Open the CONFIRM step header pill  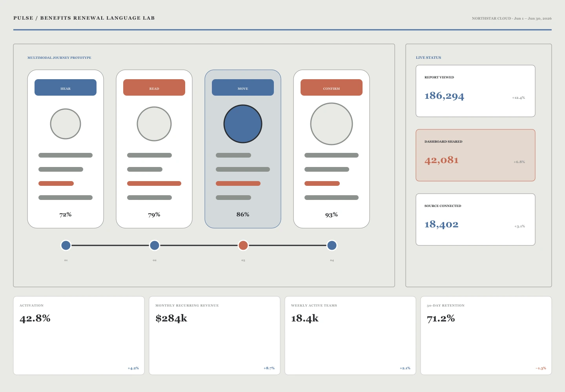332,87
